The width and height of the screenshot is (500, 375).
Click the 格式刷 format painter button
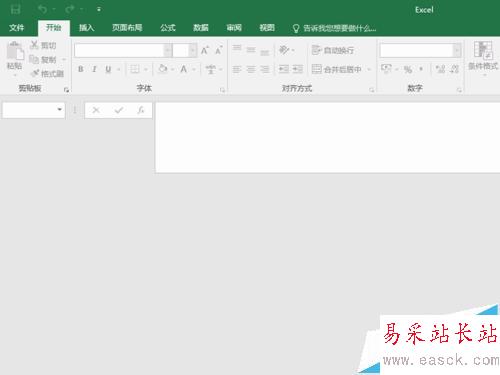tap(47, 74)
